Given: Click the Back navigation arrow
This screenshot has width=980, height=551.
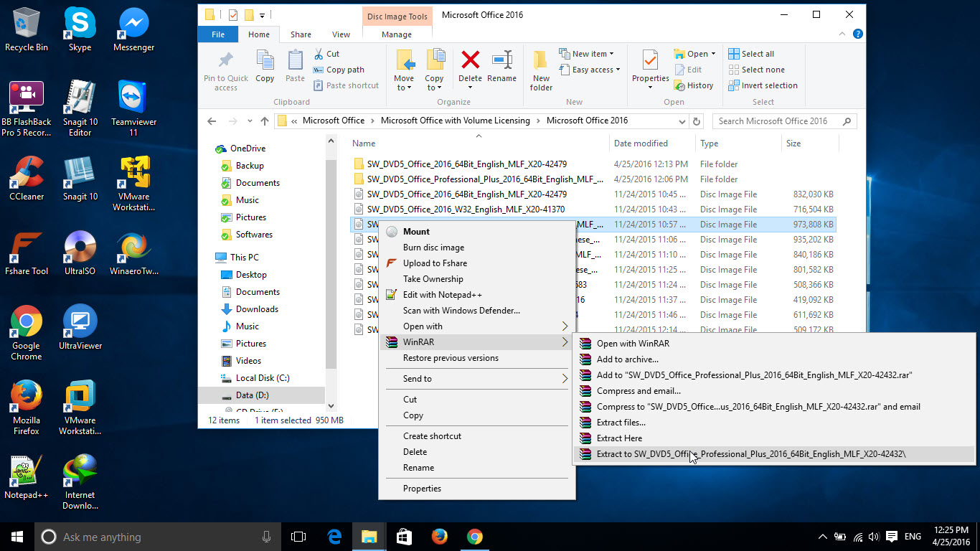Looking at the screenshot, I should (x=211, y=121).
